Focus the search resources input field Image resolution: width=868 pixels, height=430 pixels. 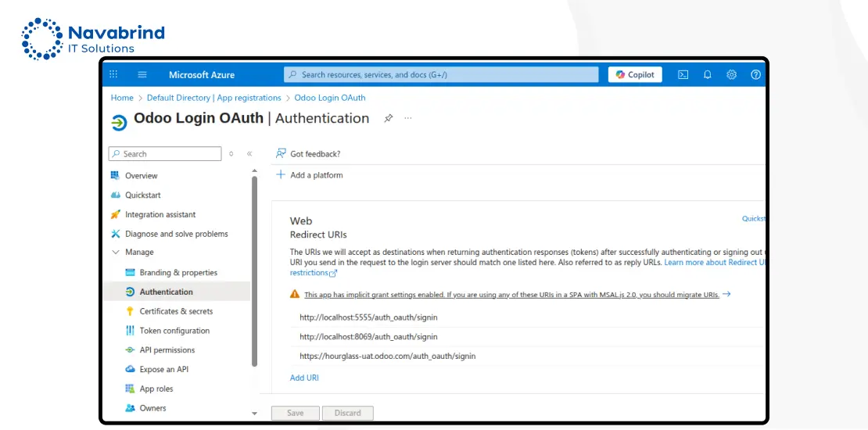click(442, 75)
